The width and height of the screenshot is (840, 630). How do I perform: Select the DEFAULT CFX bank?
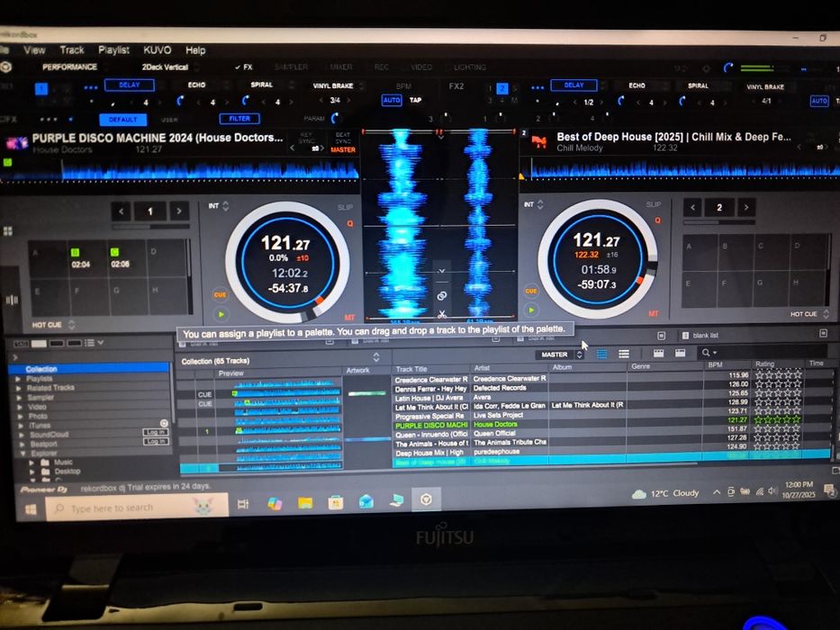pyautogui.click(x=122, y=119)
